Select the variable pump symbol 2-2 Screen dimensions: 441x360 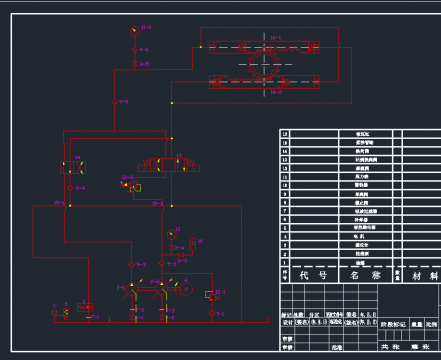click(162, 289)
